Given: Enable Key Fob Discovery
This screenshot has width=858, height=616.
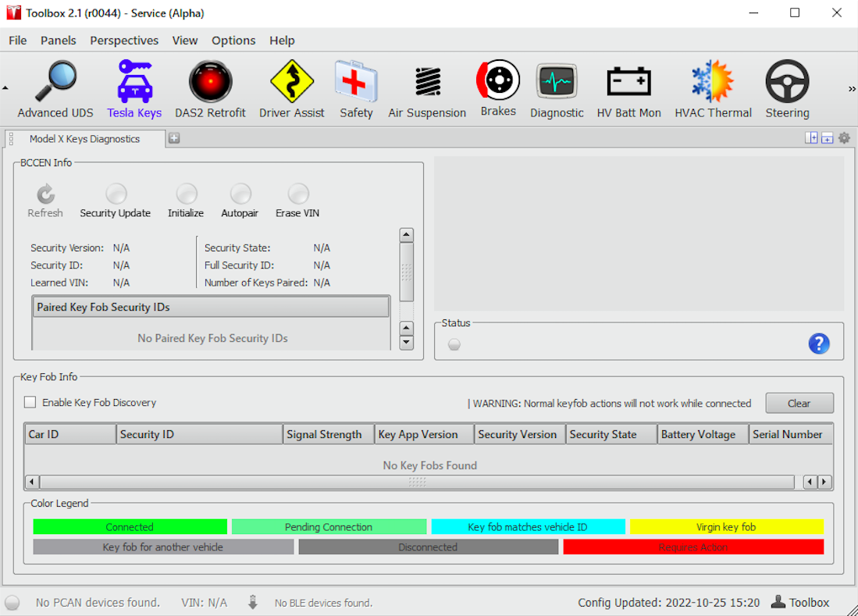Looking at the screenshot, I should click(30, 401).
